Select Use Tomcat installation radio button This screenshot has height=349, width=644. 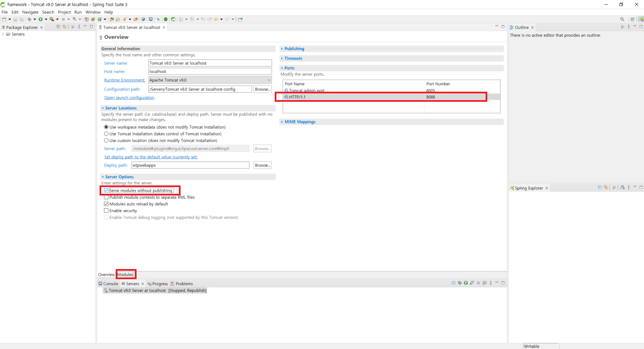(x=106, y=134)
